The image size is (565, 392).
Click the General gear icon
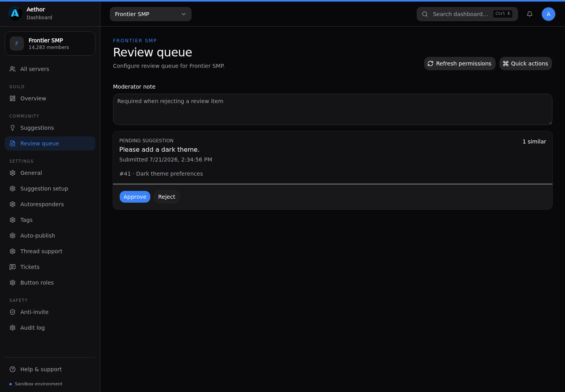point(13,173)
